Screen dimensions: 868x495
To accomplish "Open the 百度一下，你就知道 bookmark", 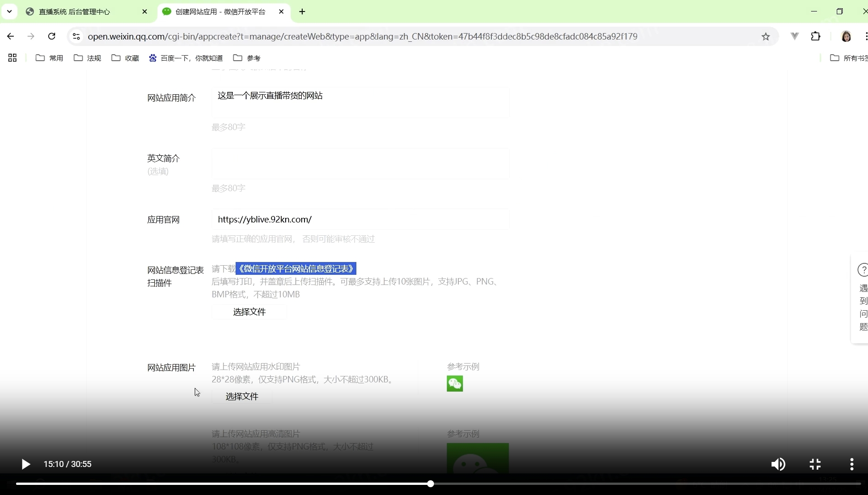I will click(186, 58).
